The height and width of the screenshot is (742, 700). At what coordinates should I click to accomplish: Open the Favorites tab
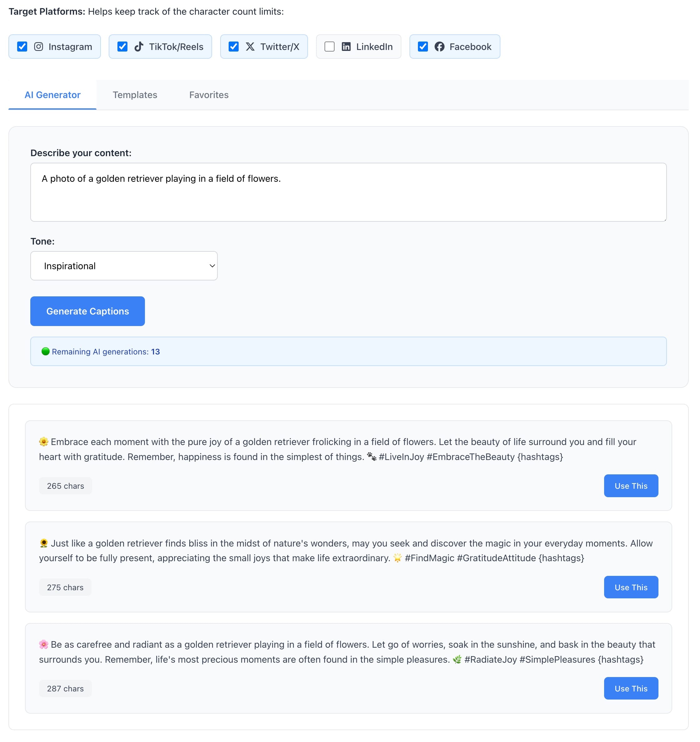pyautogui.click(x=209, y=95)
